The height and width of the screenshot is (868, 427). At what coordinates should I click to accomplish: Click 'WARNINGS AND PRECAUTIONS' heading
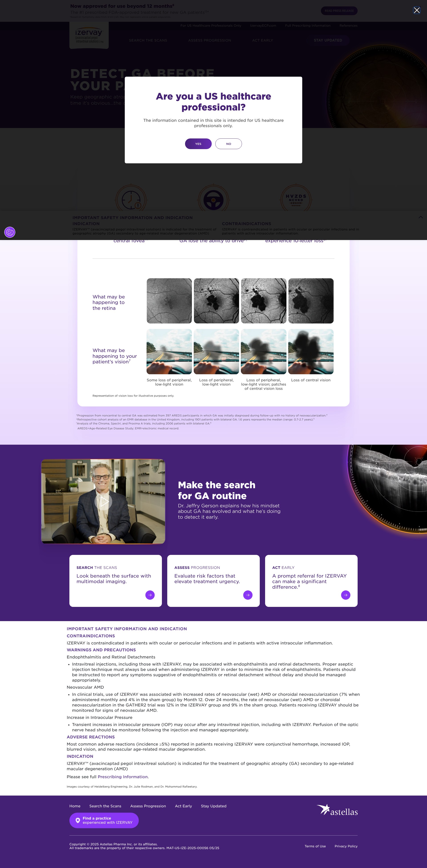pyautogui.click(x=101, y=650)
